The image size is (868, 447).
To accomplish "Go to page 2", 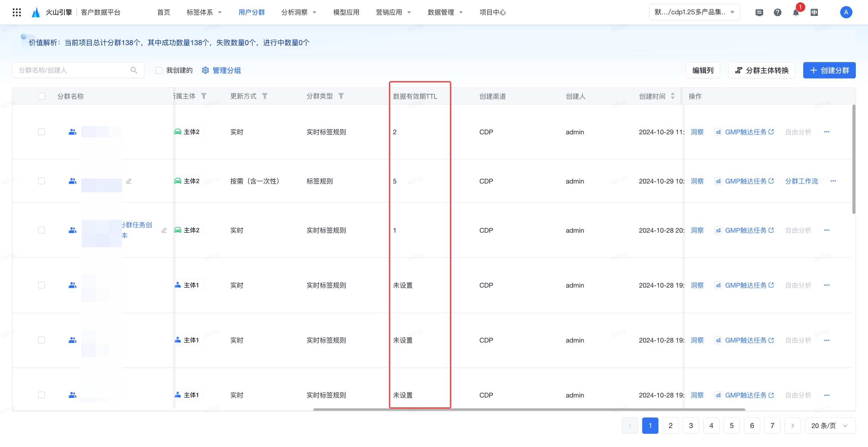I will pos(670,426).
